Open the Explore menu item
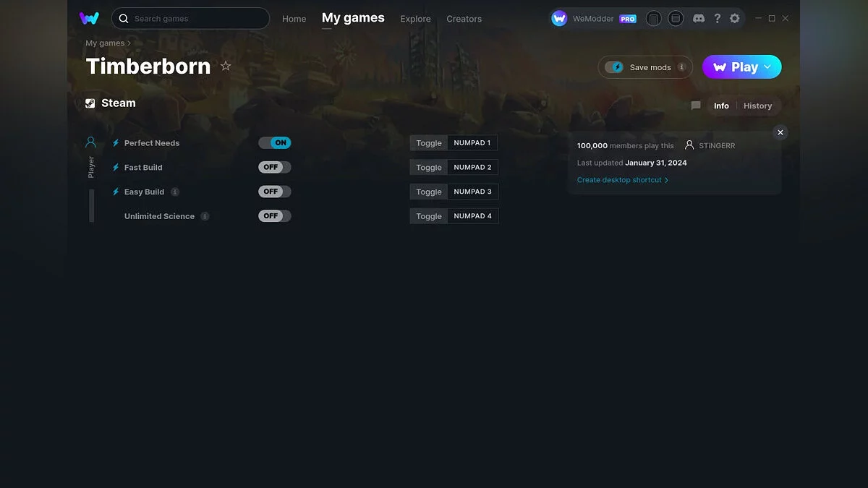The image size is (868, 488). click(415, 19)
